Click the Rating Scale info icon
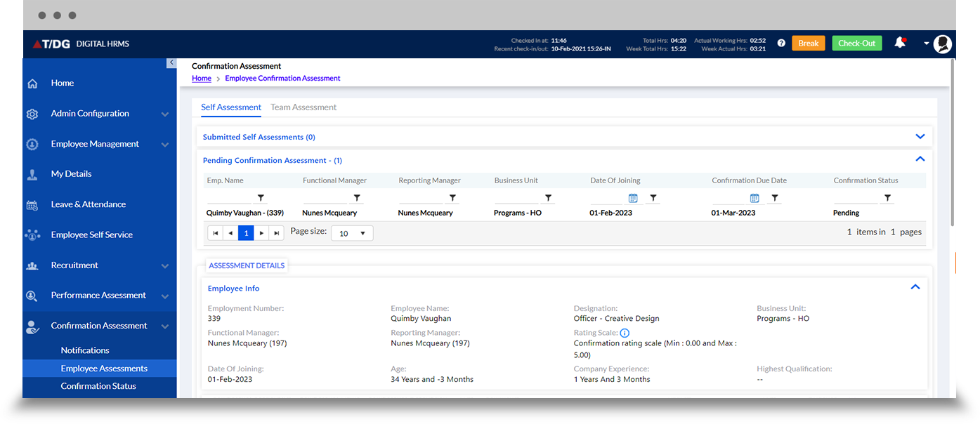The width and height of the screenshot is (980, 424). click(x=625, y=333)
